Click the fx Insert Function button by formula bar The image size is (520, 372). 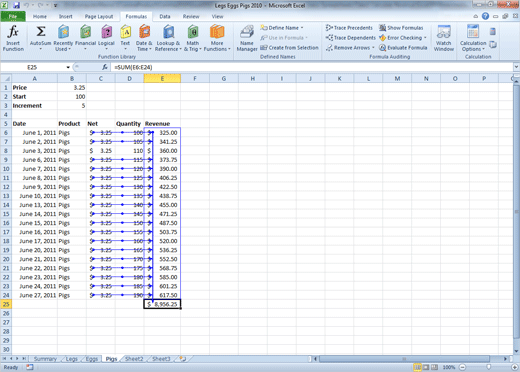(x=105, y=67)
